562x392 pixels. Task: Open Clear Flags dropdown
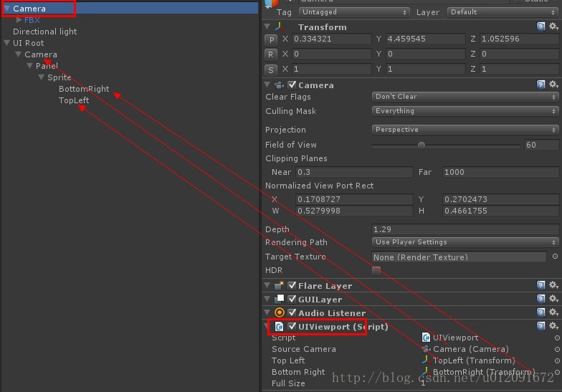click(465, 96)
